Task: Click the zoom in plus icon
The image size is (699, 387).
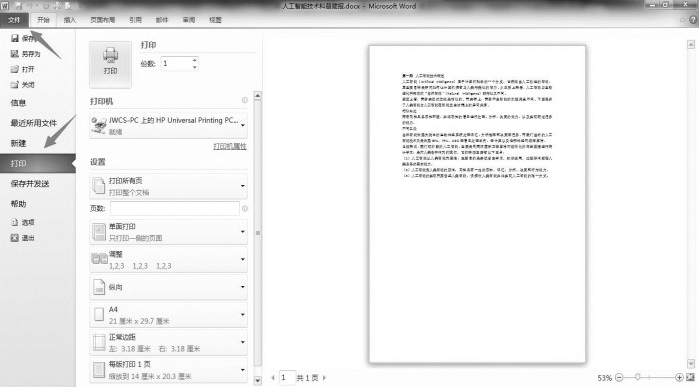Action: click(679, 378)
